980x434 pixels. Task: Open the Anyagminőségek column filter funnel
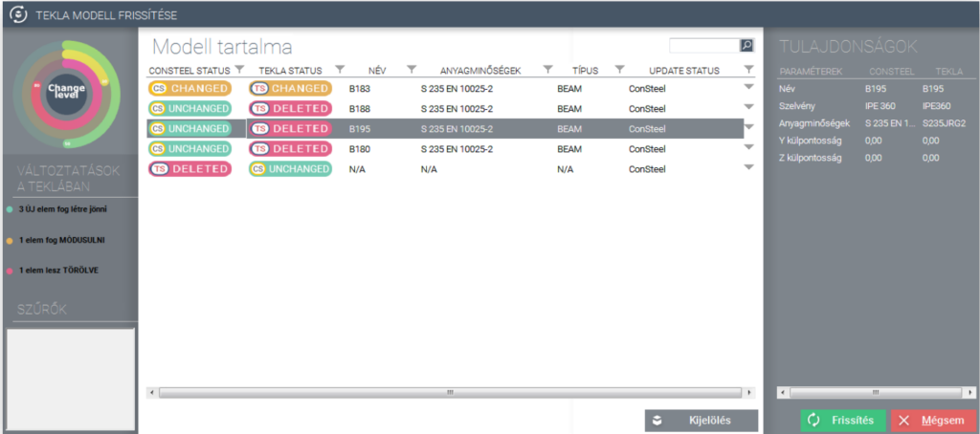coord(547,70)
